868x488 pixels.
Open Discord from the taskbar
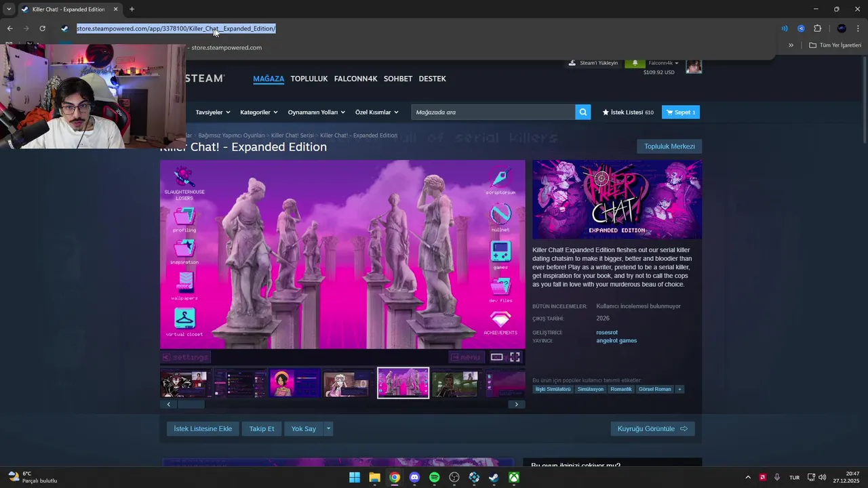tap(414, 477)
